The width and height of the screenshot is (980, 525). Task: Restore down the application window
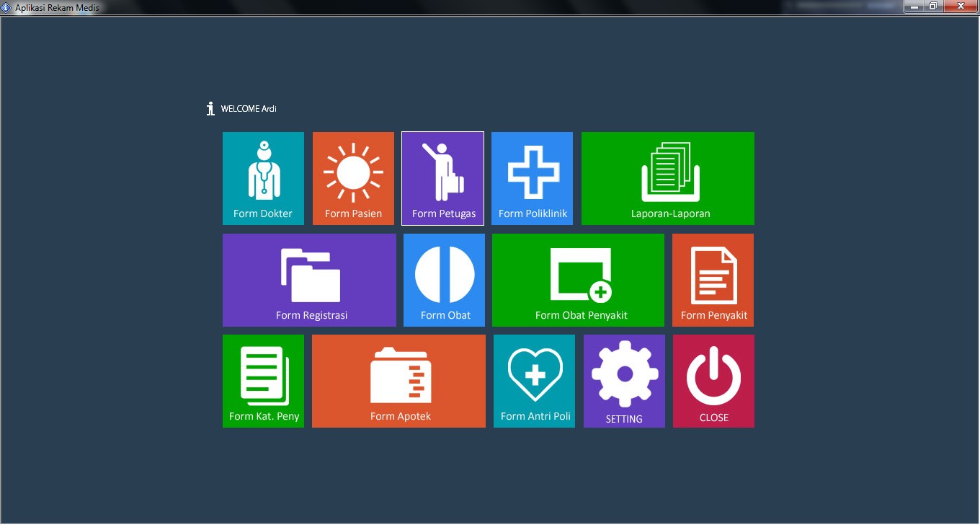pyautogui.click(x=933, y=6)
